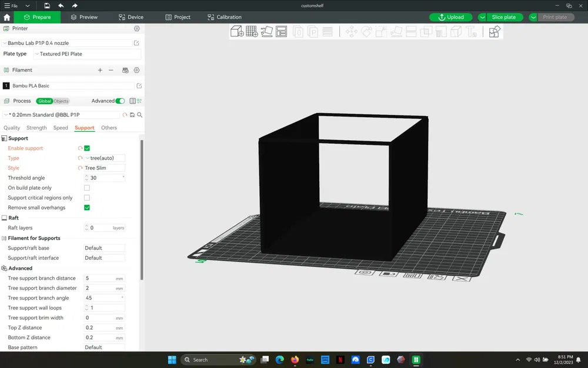Click the Auto orient toolbar icon
The height and width of the screenshot is (368, 588).
[267, 32]
